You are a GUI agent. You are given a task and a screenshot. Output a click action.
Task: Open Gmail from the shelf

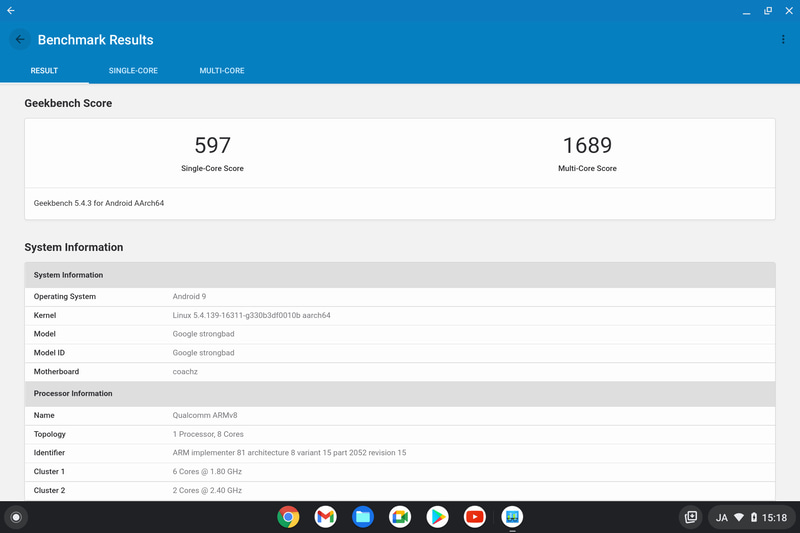click(326, 517)
